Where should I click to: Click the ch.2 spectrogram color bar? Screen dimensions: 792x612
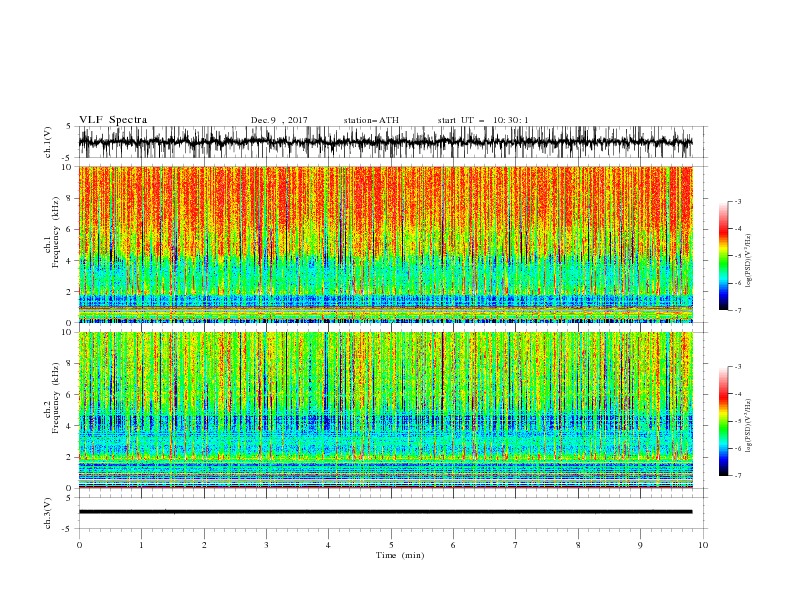(x=723, y=421)
